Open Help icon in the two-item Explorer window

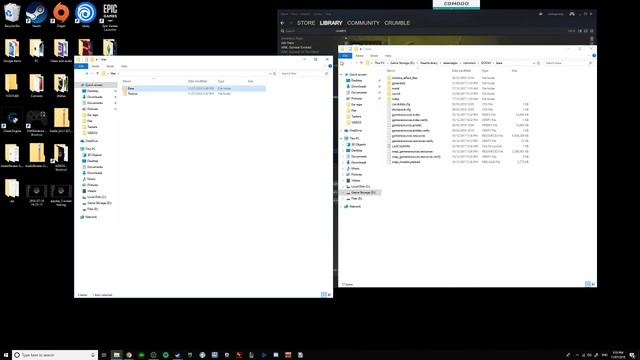click(330, 66)
